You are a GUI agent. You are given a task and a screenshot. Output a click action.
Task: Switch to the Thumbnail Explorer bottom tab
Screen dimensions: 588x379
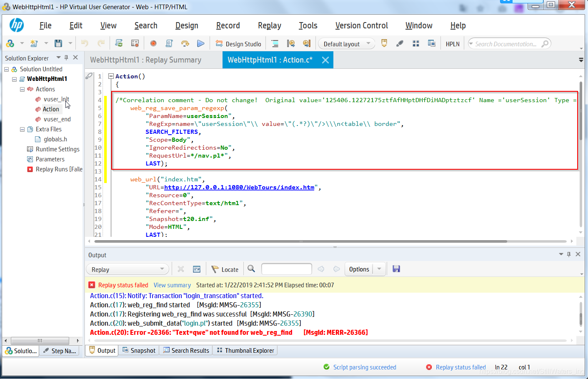coord(245,351)
